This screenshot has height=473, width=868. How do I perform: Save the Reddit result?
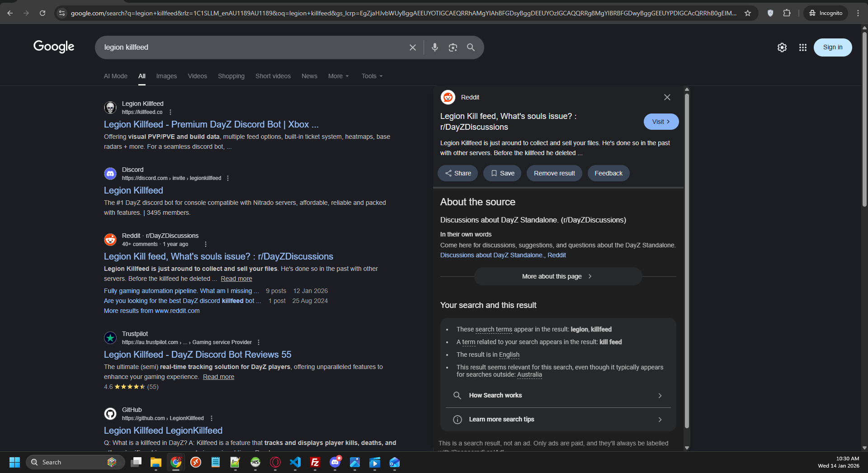point(502,173)
